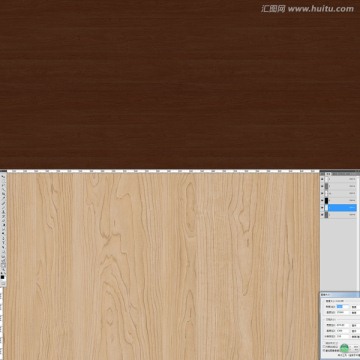
Task: Click the Quick Mask icon below the swatches
Action: (x=3, y=283)
